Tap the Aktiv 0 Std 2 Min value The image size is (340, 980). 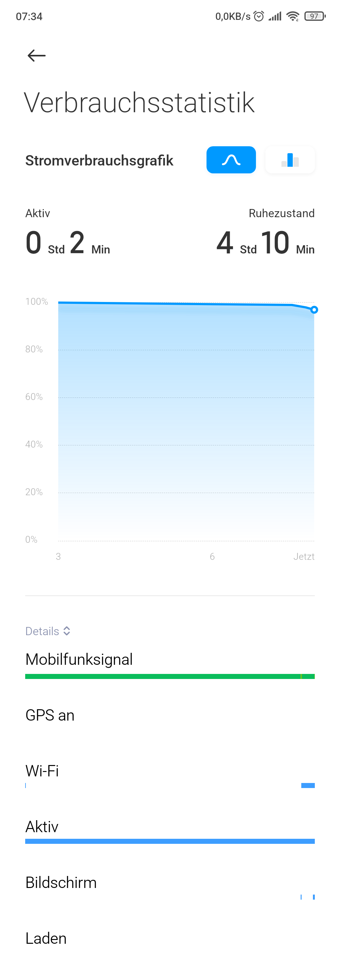68,243
